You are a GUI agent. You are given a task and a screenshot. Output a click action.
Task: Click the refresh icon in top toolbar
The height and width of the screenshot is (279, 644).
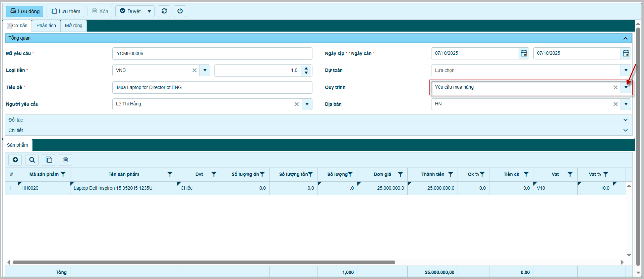point(164,11)
